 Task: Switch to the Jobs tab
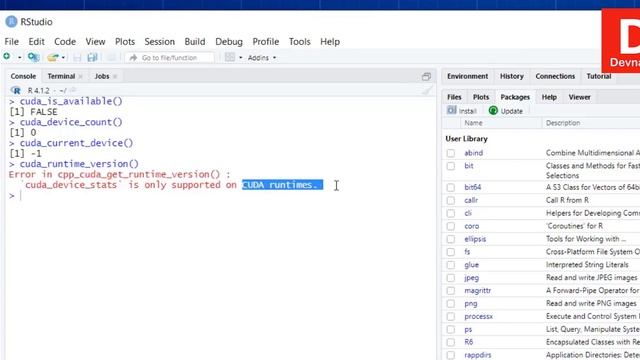click(102, 76)
